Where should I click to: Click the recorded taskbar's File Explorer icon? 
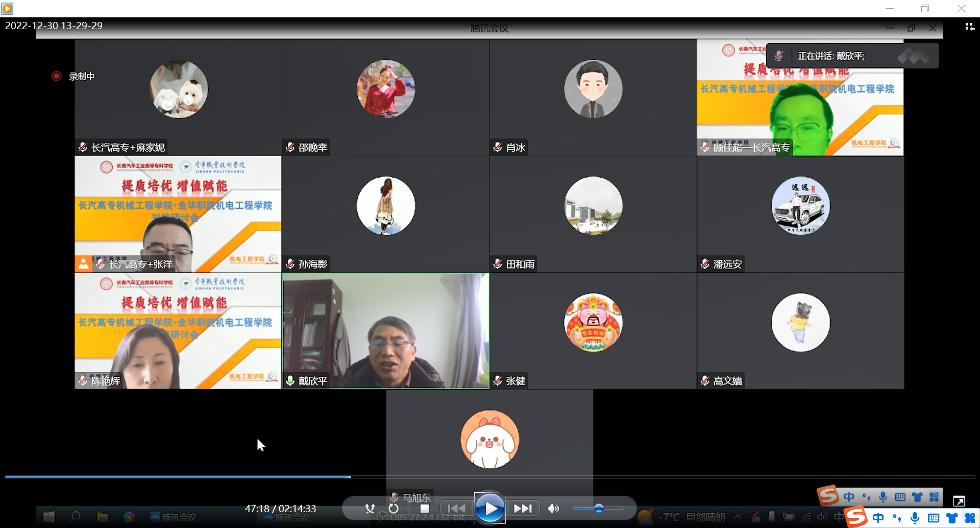pos(102,517)
